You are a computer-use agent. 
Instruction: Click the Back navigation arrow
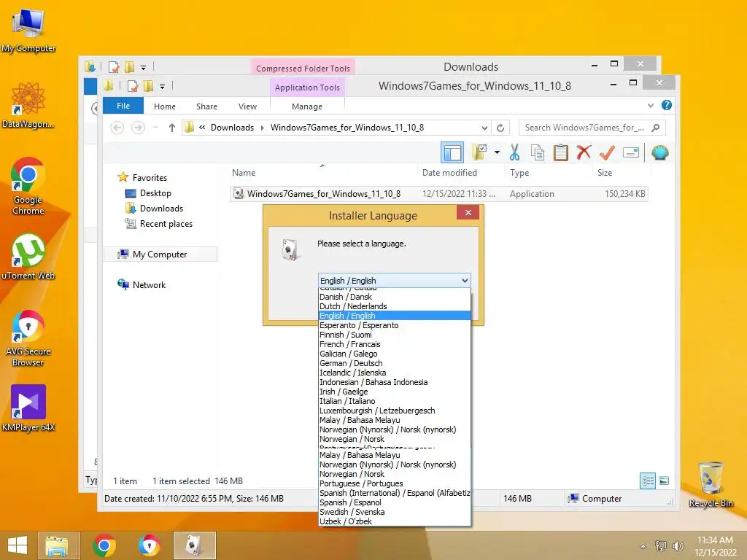(117, 128)
